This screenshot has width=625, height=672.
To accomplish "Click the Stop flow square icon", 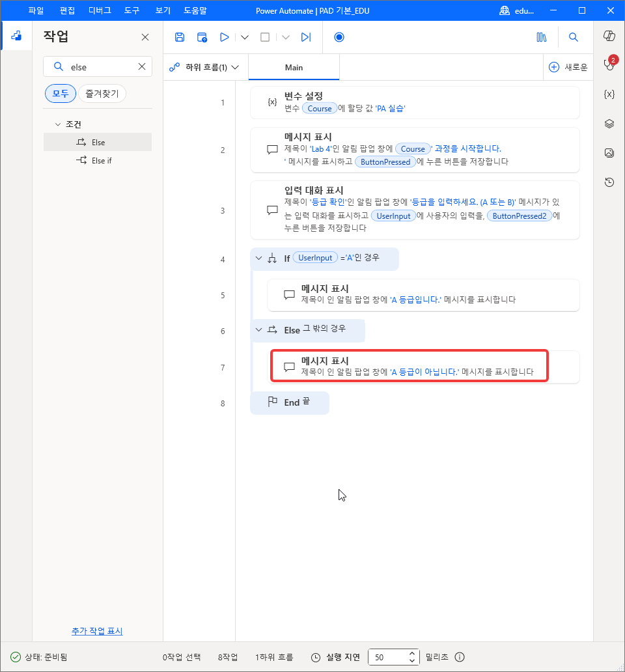I will pos(265,37).
